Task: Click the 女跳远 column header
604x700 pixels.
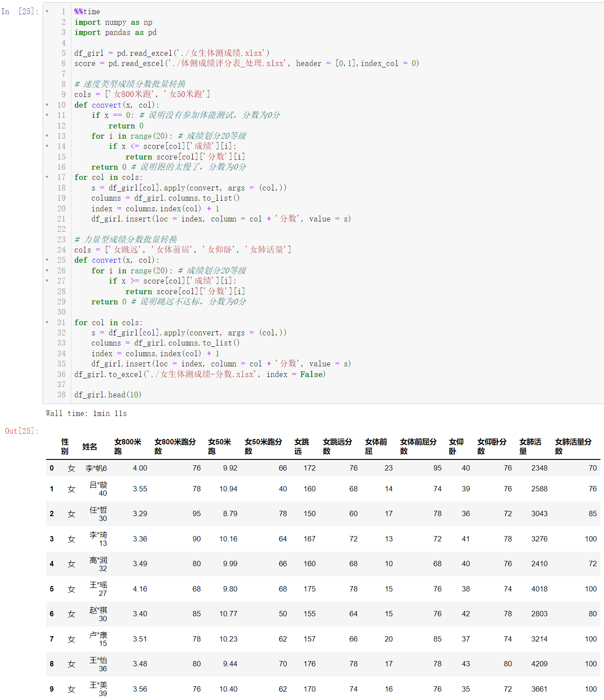Action: click(x=302, y=447)
